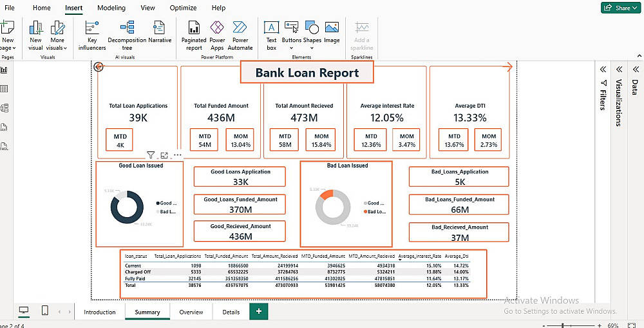Insert a Power Apps visual

217,35
